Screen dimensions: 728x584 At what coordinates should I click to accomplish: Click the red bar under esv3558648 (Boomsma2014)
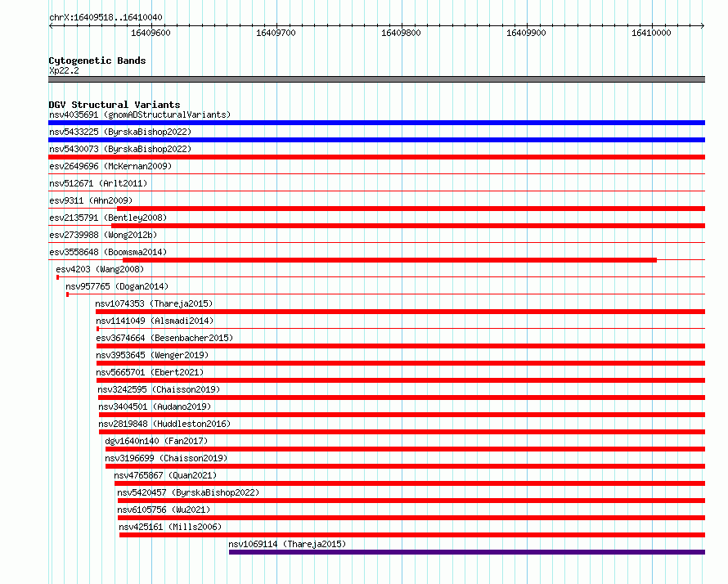tap(389, 260)
